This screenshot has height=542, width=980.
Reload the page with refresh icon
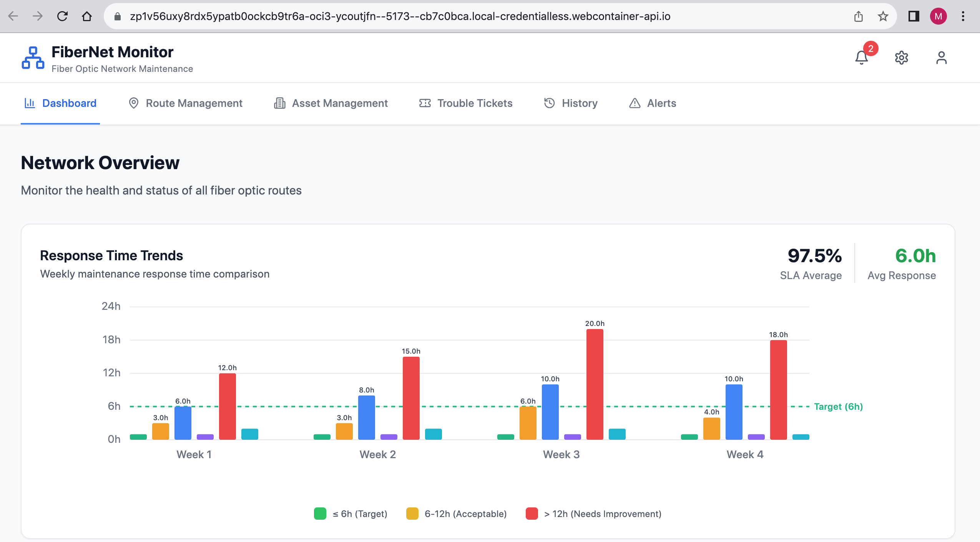[x=62, y=16]
